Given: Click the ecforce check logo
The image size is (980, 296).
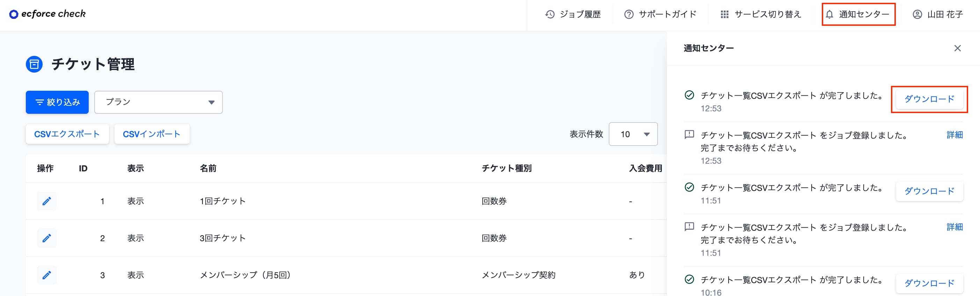Looking at the screenshot, I should click(47, 14).
